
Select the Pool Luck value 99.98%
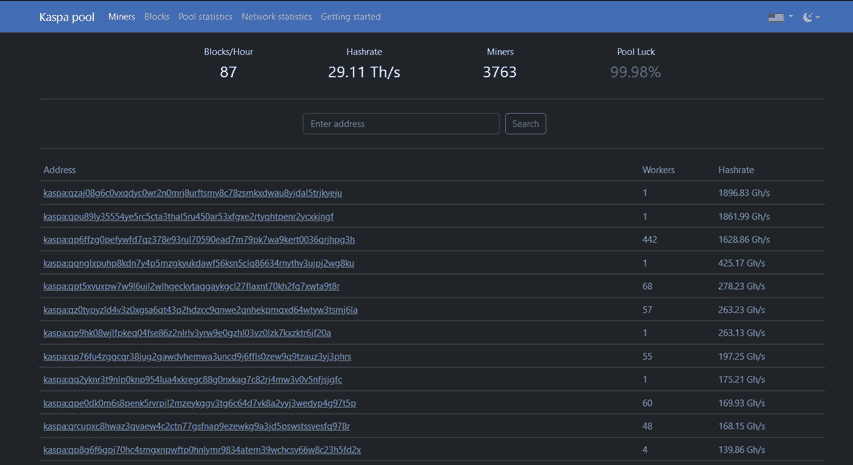[635, 72]
